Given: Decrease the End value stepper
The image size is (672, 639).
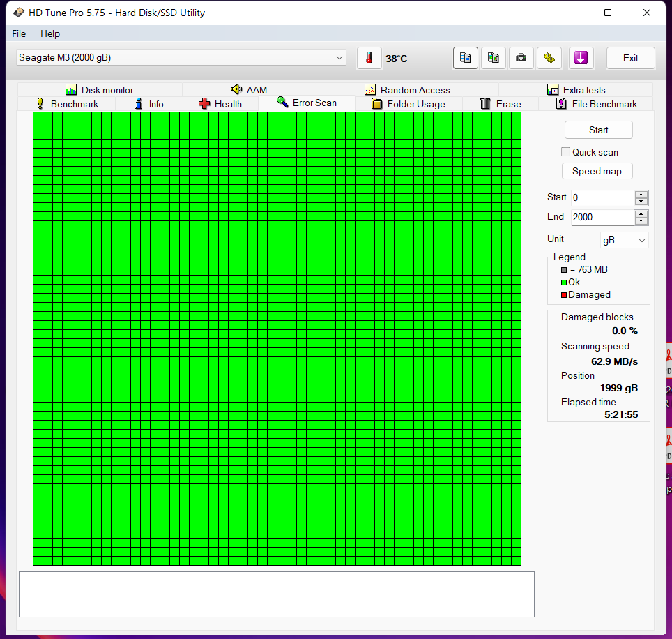Looking at the screenshot, I should click(641, 221).
